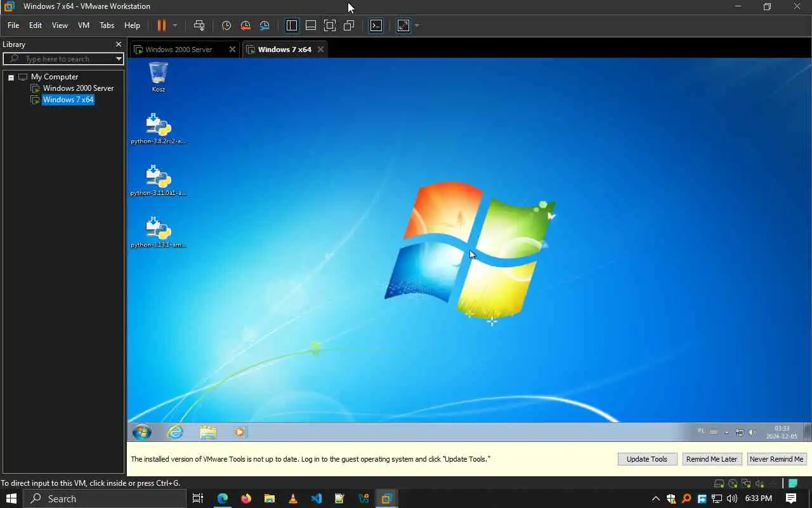
Task: Open the stretch guest options dropdown arrow
Action: pyautogui.click(x=417, y=25)
